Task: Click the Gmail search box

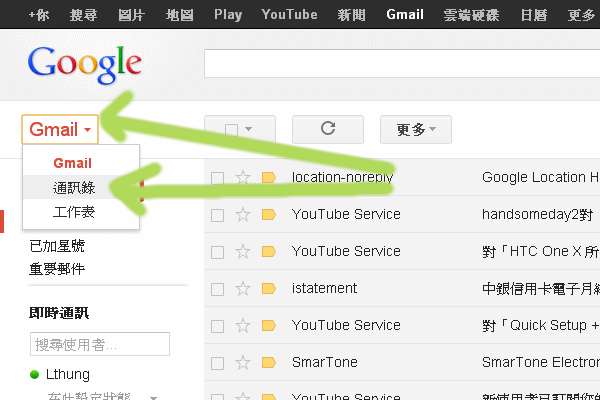Action: click(x=402, y=63)
